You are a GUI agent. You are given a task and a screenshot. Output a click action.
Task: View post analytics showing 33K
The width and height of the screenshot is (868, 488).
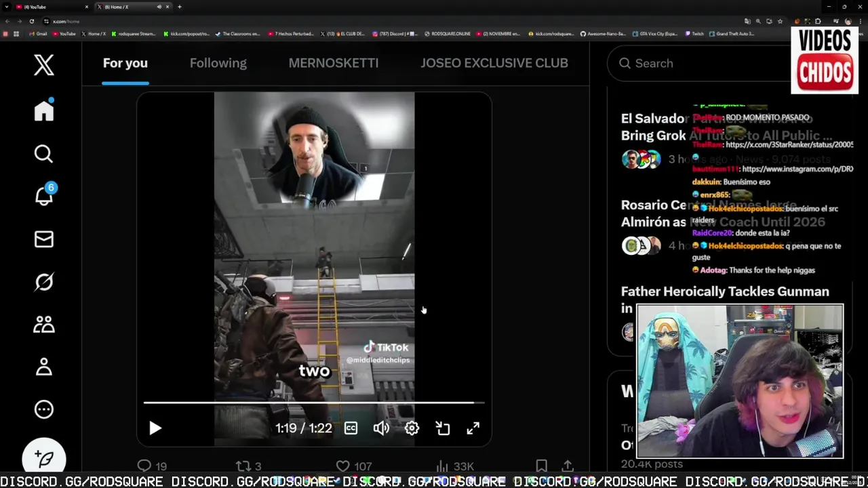454,466
